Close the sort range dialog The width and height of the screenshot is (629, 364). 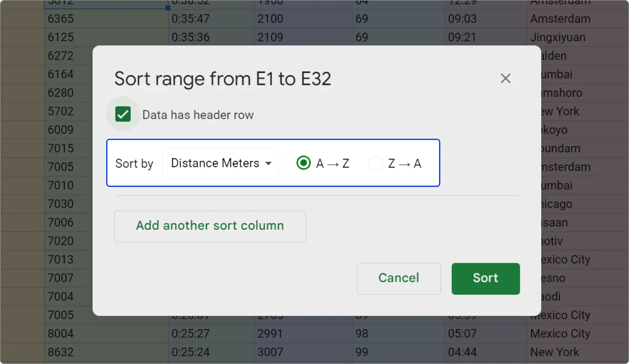click(506, 78)
